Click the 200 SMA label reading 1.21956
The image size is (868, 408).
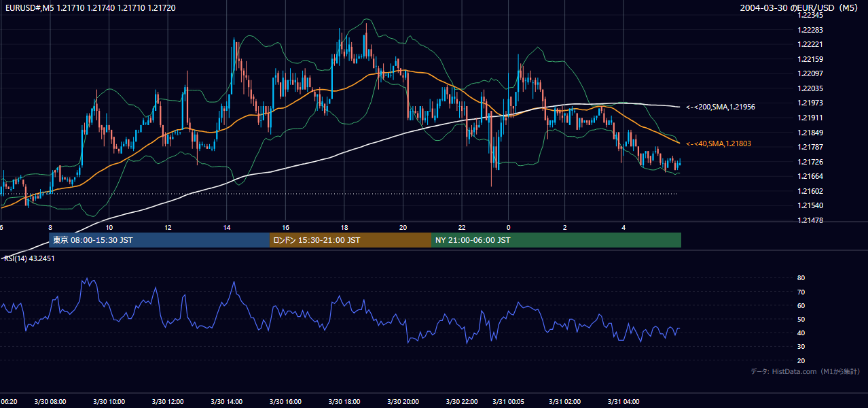(721, 107)
